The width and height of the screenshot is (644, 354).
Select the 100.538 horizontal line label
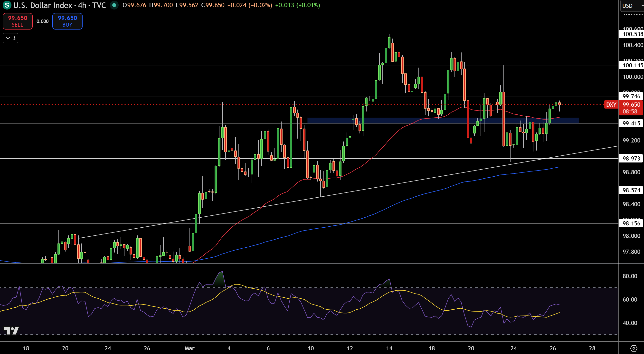(631, 34)
